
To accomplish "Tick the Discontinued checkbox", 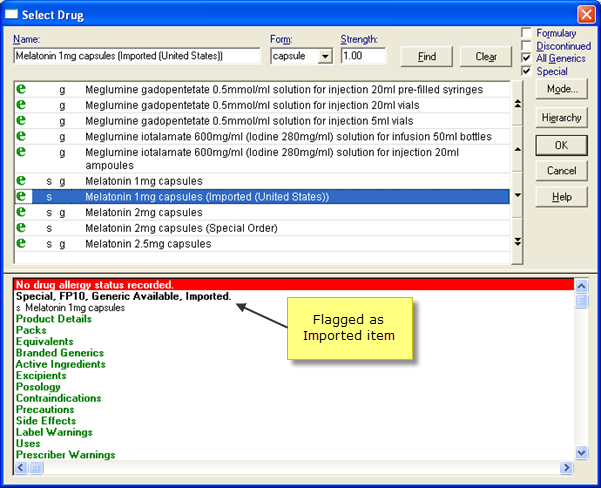I will pos(527,46).
